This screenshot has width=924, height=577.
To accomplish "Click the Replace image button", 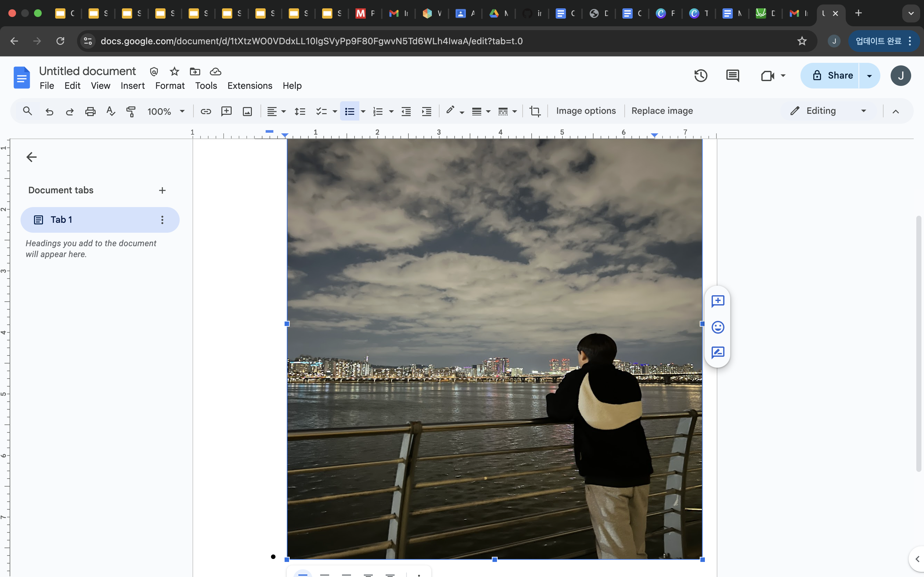I will click(662, 111).
